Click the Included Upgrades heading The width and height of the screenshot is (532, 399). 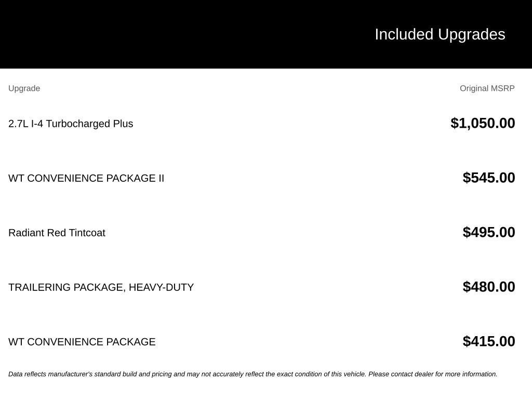click(x=440, y=35)
